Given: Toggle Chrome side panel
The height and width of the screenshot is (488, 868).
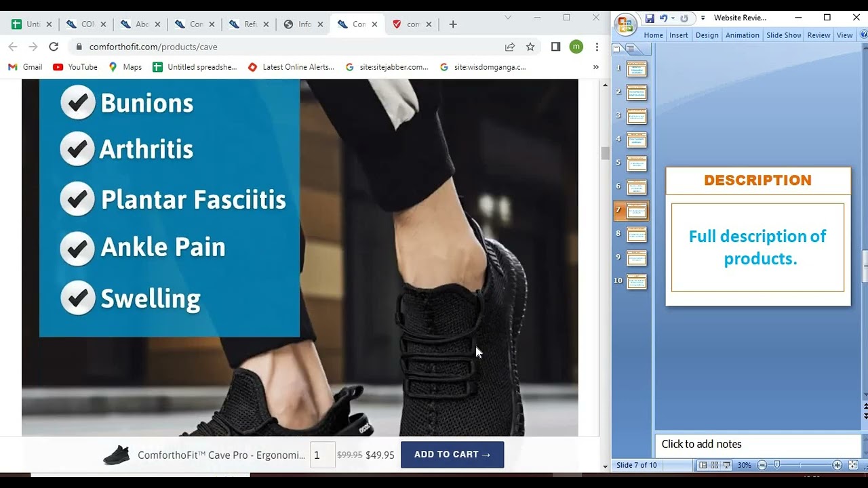Looking at the screenshot, I should pos(555,47).
